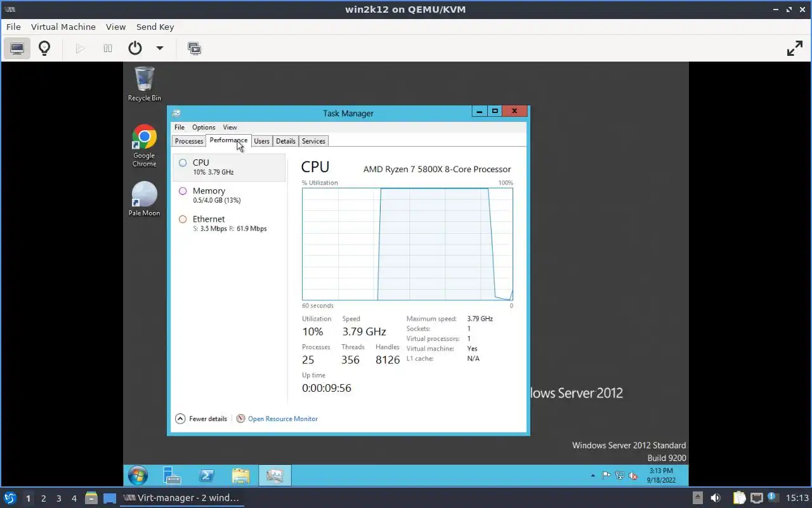This screenshot has width=812, height=508.
Task: Show virtual hardware details lightbulb
Action: [44, 48]
